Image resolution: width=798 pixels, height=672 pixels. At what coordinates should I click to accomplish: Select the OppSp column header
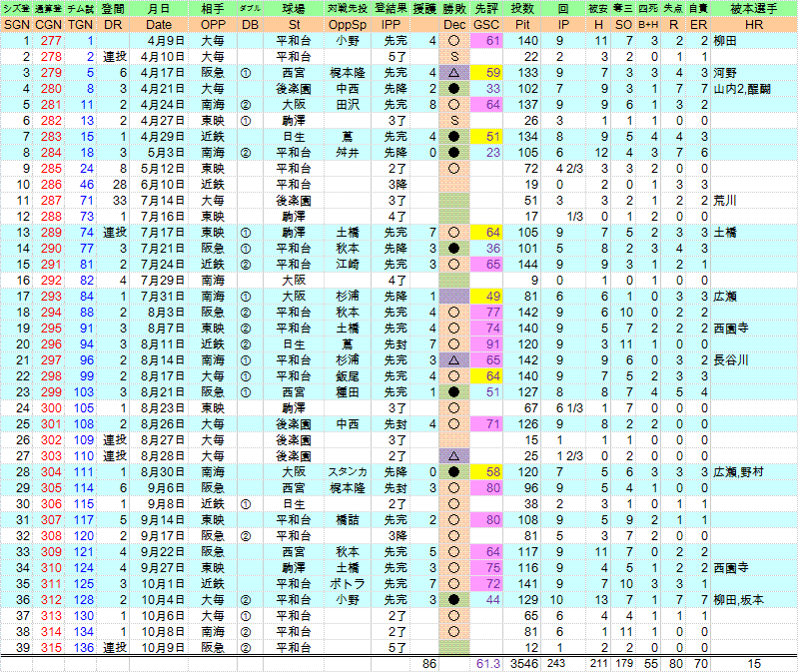tap(348, 25)
